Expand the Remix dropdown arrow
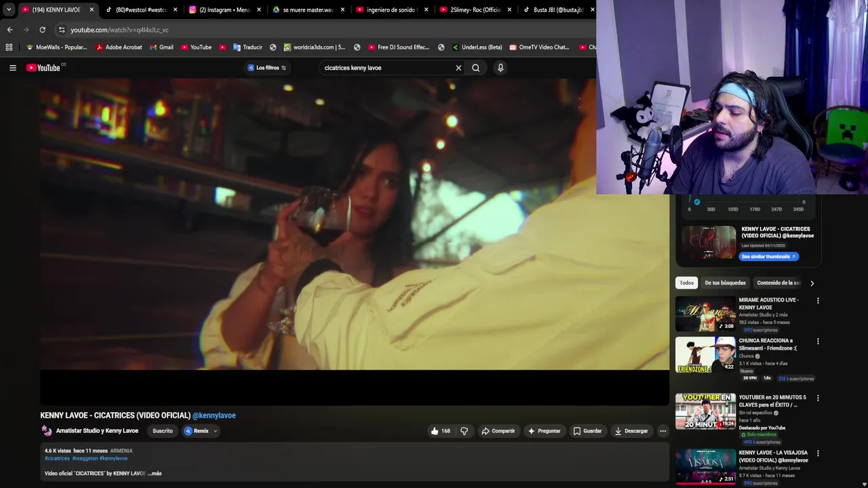The width and height of the screenshot is (868, 488). 215,431
